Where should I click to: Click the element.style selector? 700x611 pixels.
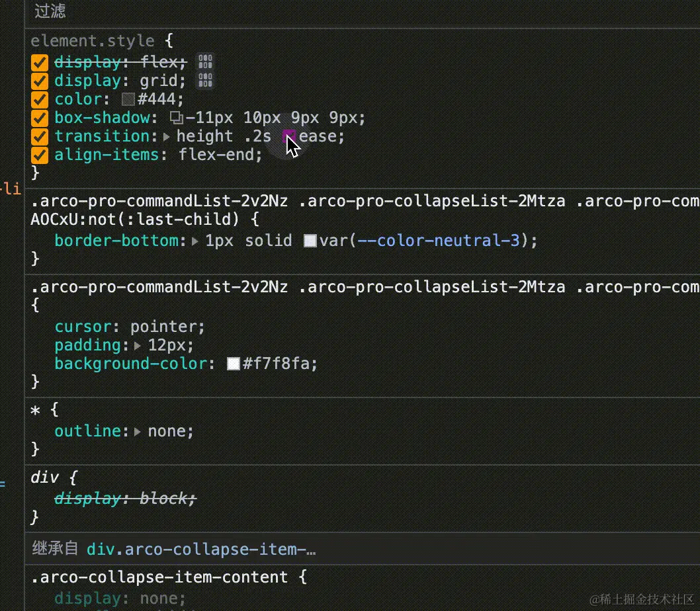coord(93,40)
